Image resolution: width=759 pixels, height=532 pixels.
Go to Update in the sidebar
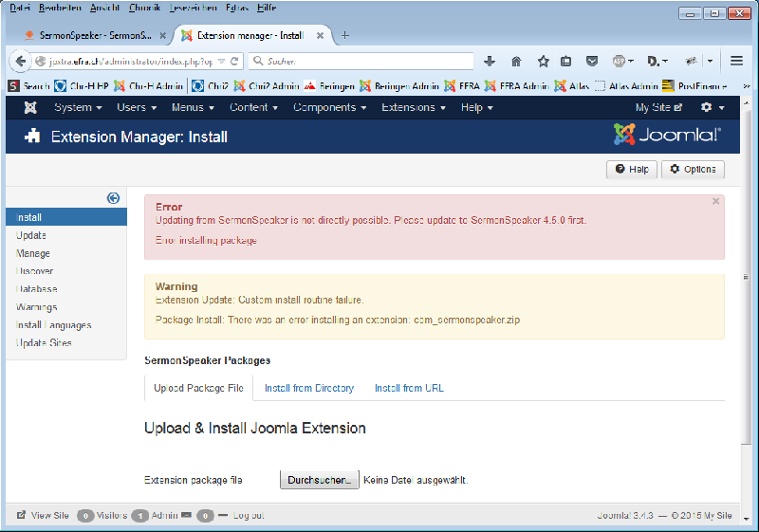tap(31, 235)
